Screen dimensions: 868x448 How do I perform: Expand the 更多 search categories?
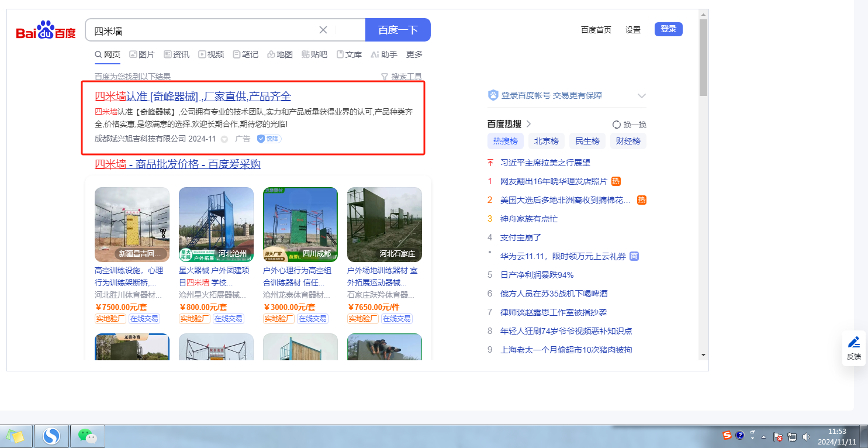[x=414, y=54]
